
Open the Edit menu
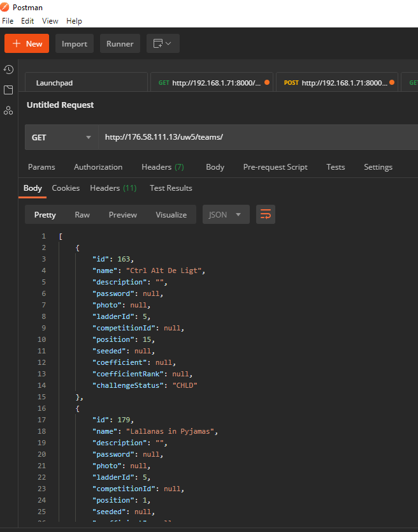(x=27, y=21)
